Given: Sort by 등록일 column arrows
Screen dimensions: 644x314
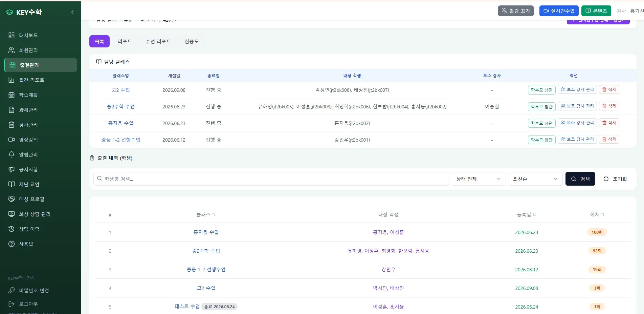Looking at the screenshot, I should (x=534, y=214).
